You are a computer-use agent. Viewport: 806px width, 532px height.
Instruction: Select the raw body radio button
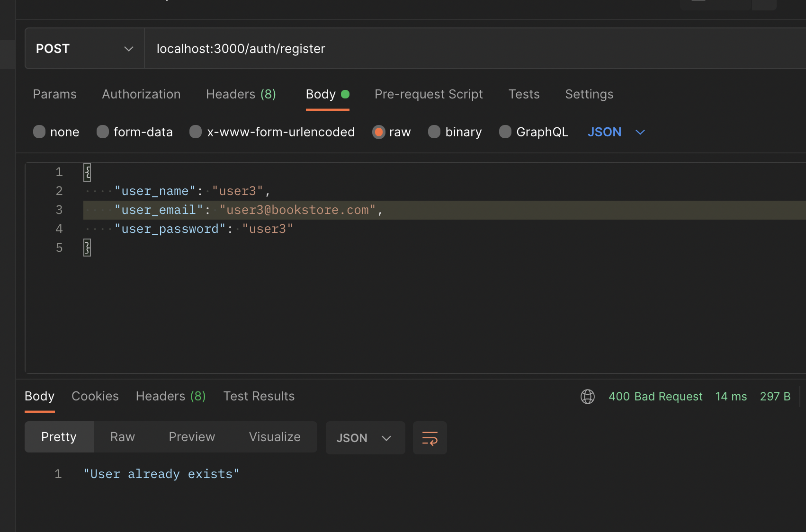coord(378,132)
